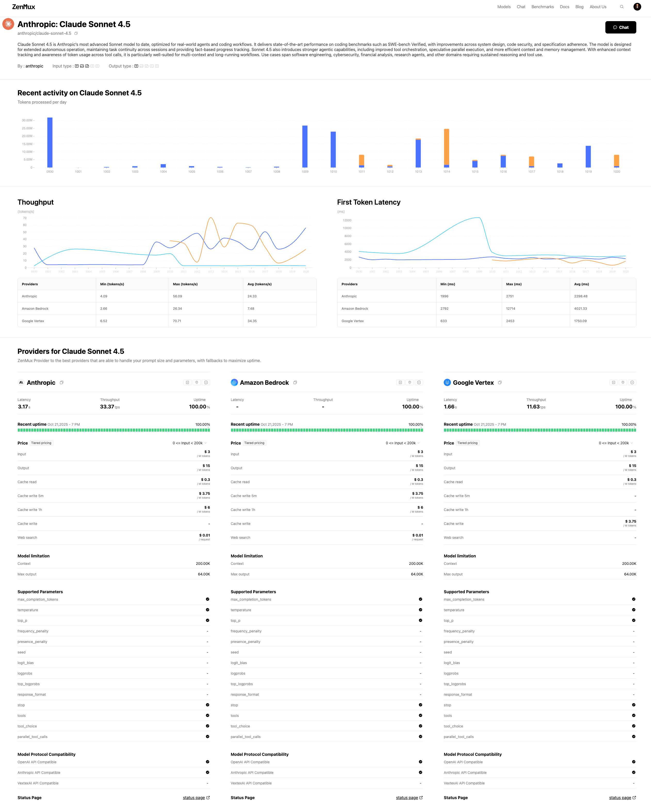The width and height of the screenshot is (651, 812).
Task: Click the image input type icon
Action: pyautogui.click(x=82, y=66)
